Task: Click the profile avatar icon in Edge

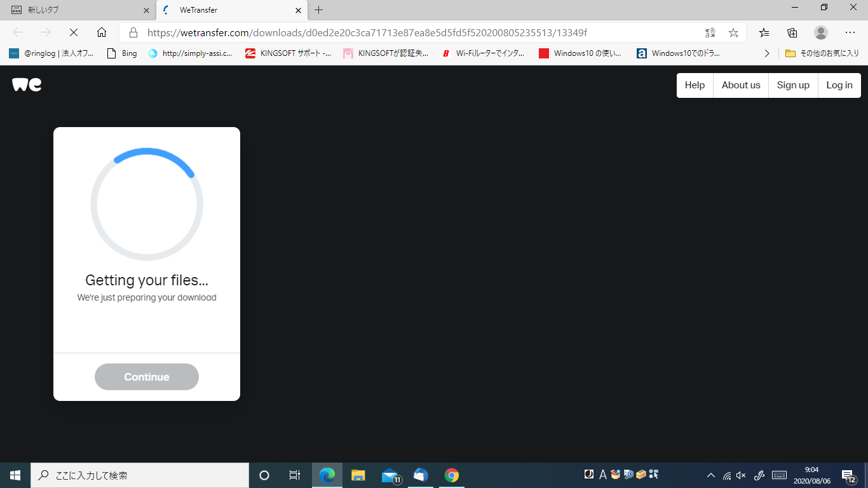Action: pyautogui.click(x=820, y=32)
